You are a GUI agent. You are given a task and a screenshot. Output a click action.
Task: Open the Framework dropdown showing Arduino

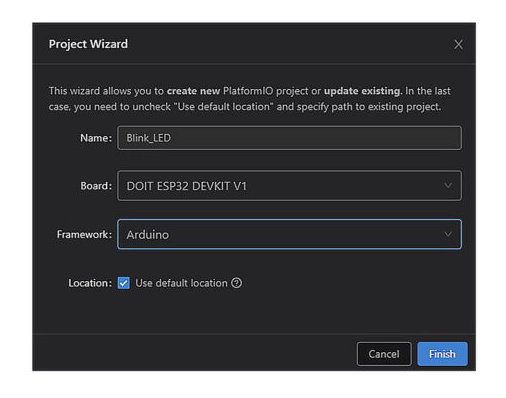[x=289, y=234]
